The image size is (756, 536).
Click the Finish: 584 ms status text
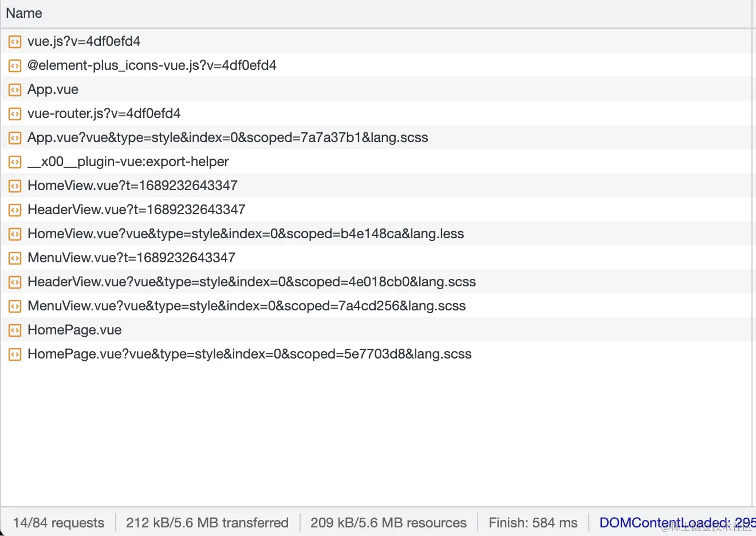point(533,523)
